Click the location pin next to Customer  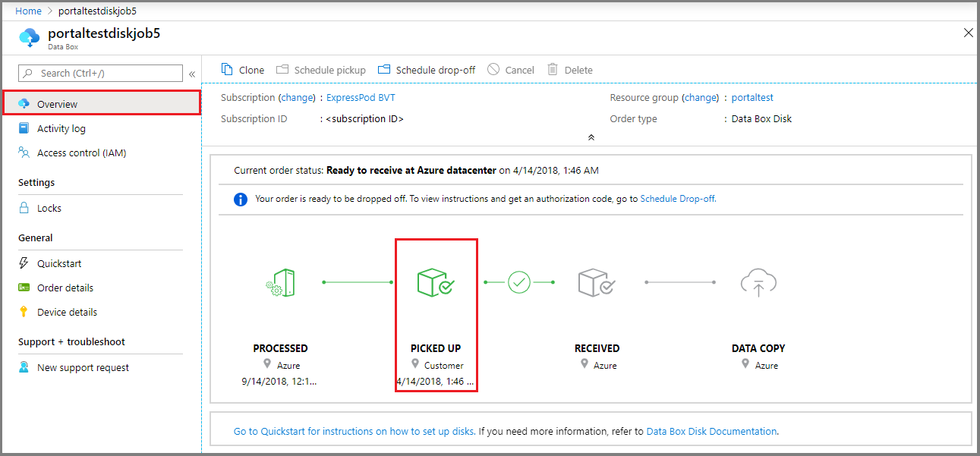coord(414,365)
